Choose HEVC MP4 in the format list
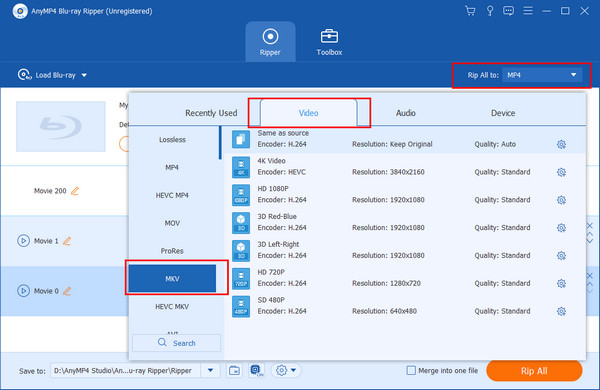 click(x=172, y=195)
